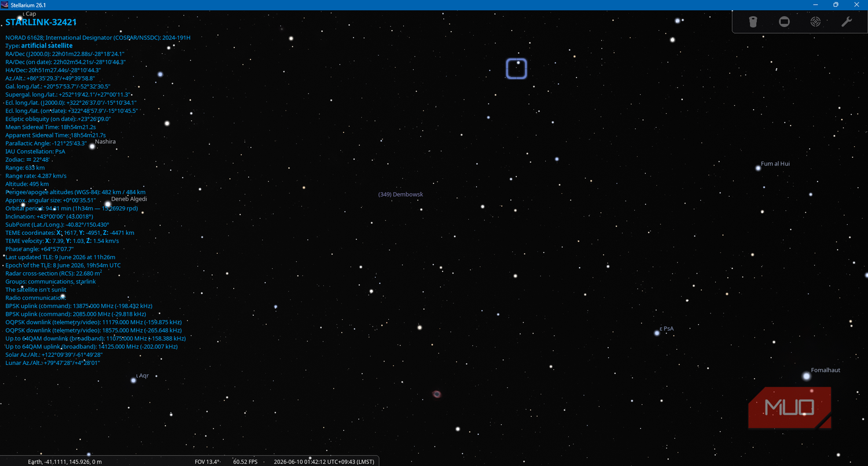The image size is (868, 466).
Task: Click the FOV 13.4° status entry
Action: click(208, 462)
